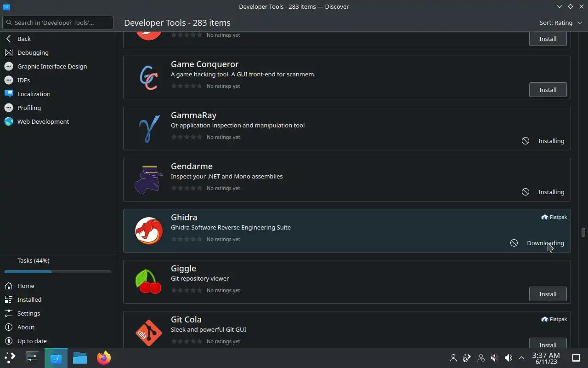The height and width of the screenshot is (368, 588).
Task: Click 'Git repository viewer' description
Action: point(200,278)
